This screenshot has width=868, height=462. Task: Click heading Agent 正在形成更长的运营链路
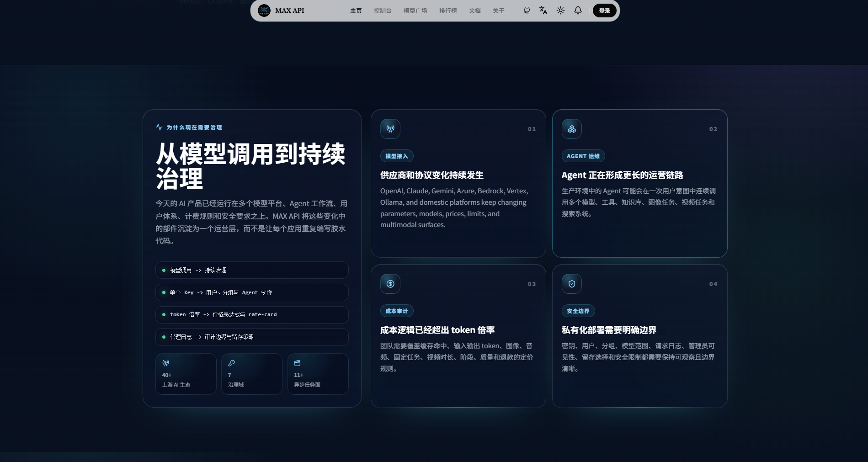point(622,175)
